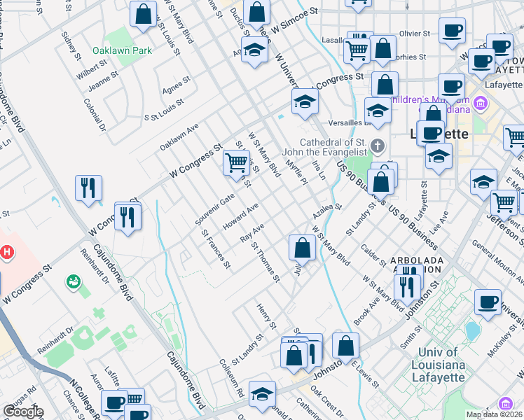Click the Oaklawn Park label
This screenshot has height=420, width=524.
122,50
